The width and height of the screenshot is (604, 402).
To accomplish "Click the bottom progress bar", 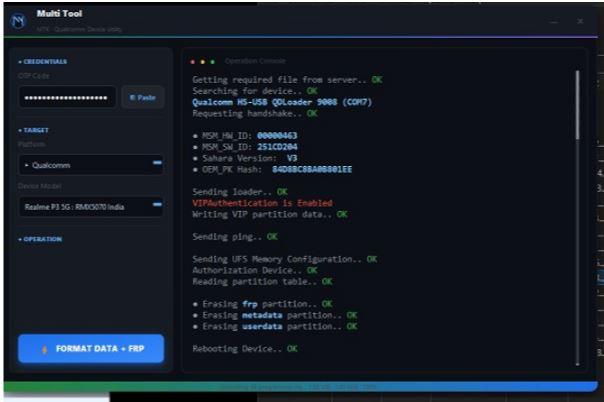I will click(300, 387).
